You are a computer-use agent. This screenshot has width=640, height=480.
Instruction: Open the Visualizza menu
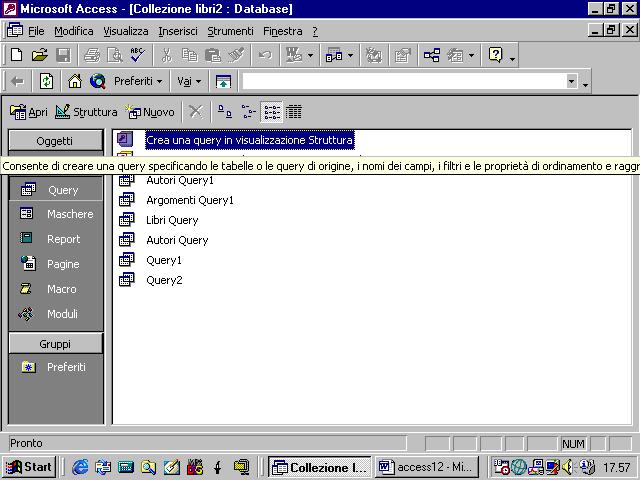(x=126, y=31)
